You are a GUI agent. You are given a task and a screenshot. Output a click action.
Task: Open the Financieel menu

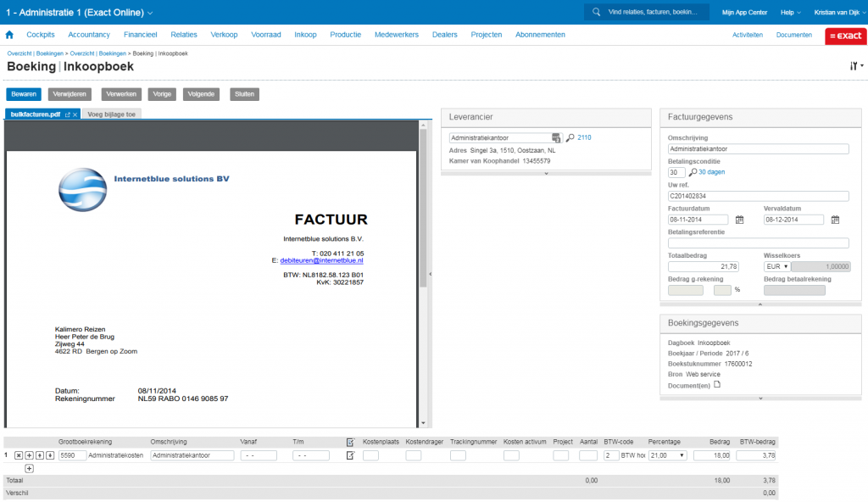(x=140, y=35)
